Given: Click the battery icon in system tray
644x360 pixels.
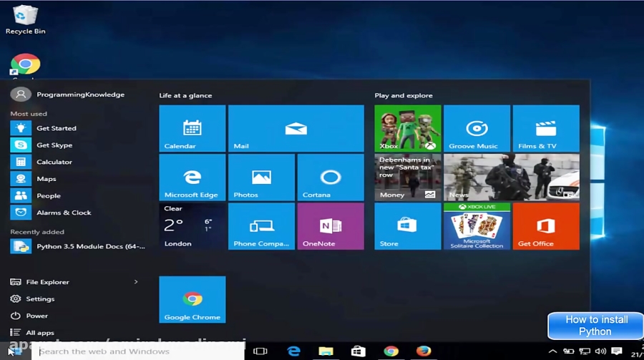Looking at the screenshot, I should click(x=568, y=351).
